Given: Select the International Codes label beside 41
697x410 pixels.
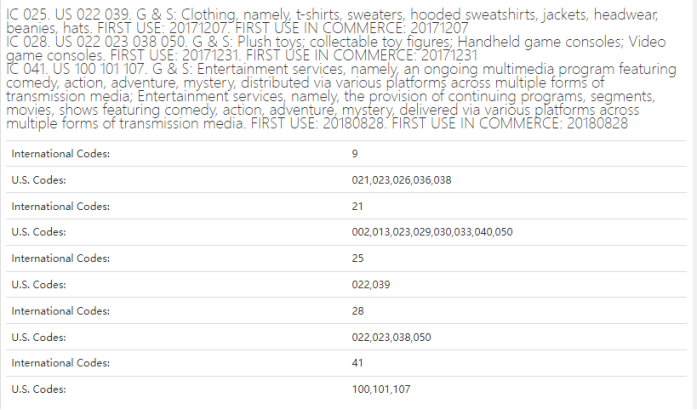Looking at the screenshot, I should [x=60, y=363].
